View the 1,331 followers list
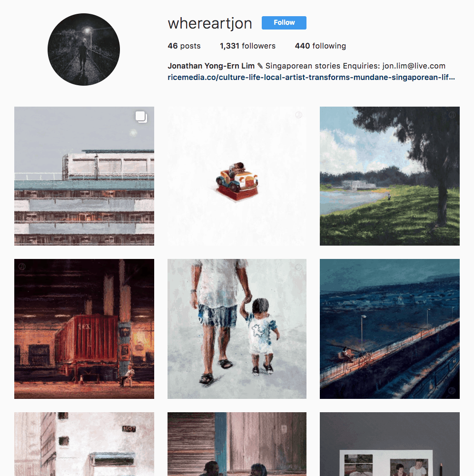 [247, 46]
